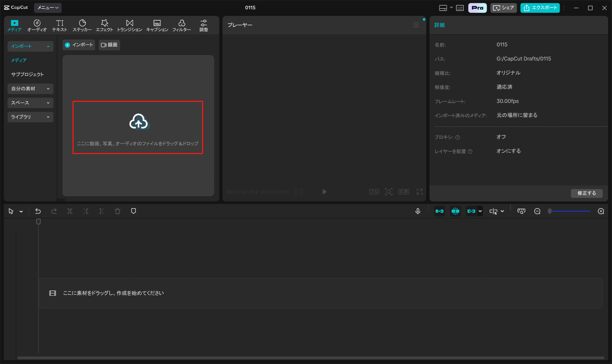Click the 修正する button in details

click(587, 193)
